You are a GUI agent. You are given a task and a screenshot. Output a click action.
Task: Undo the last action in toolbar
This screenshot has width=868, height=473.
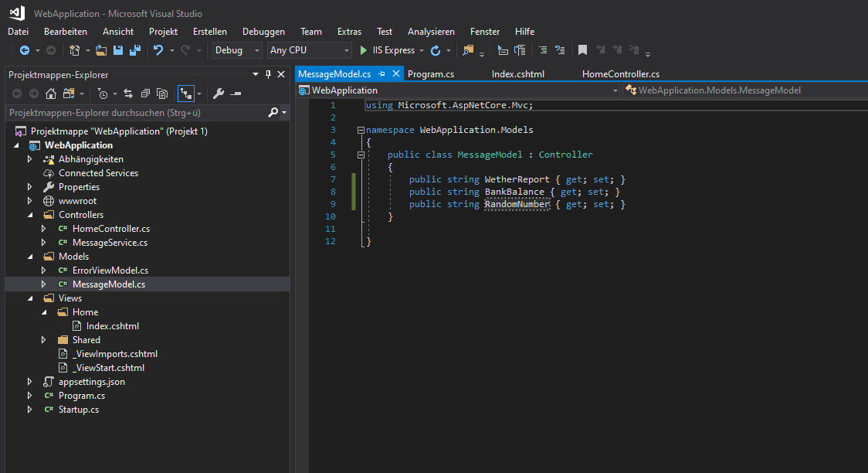coord(158,50)
